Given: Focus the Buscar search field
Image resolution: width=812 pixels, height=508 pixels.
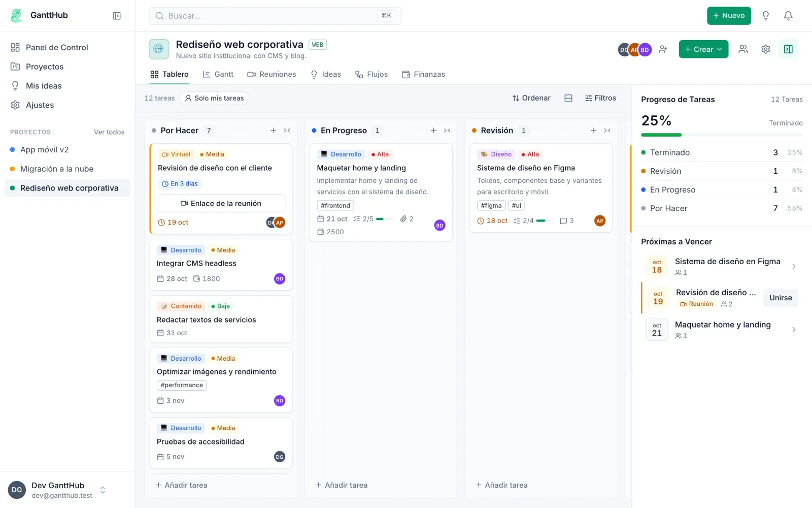Looking at the screenshot, I should click(x=275, y=16).
